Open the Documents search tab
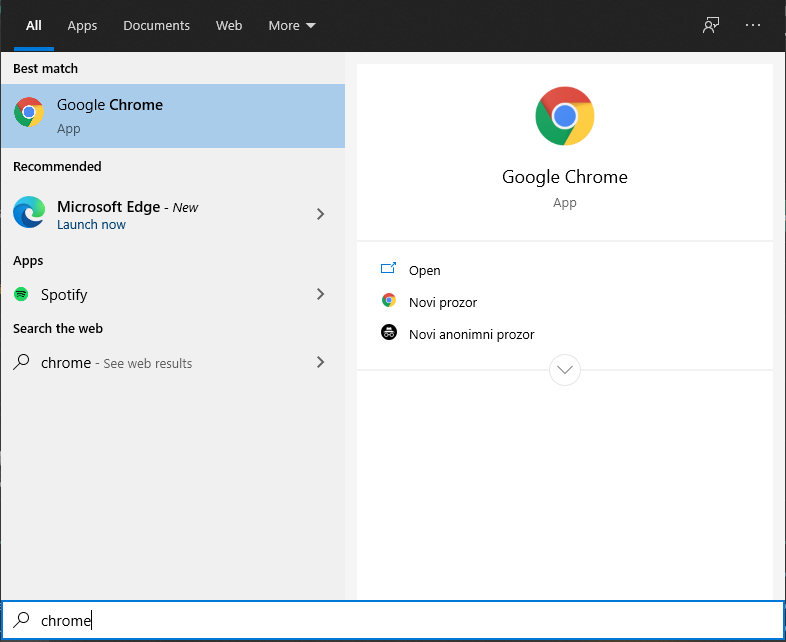Screen dimensions: 786x642 [x=156, y=26]
